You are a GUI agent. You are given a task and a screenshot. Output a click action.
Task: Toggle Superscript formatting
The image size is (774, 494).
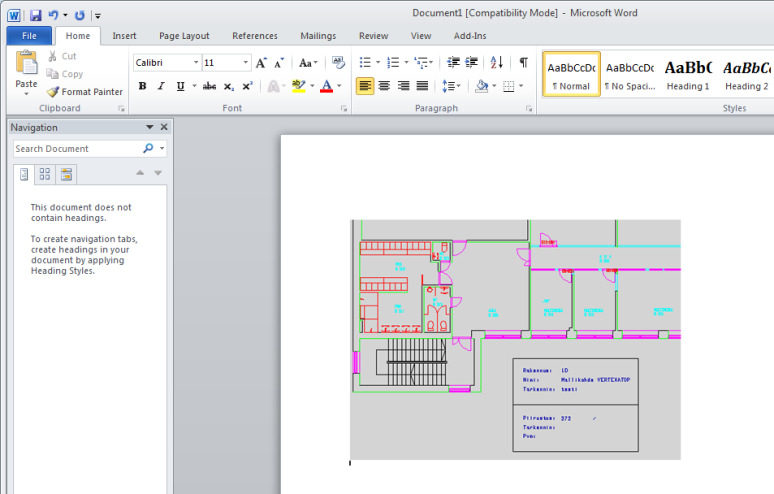pyautogui.click(x=247, y=86)
